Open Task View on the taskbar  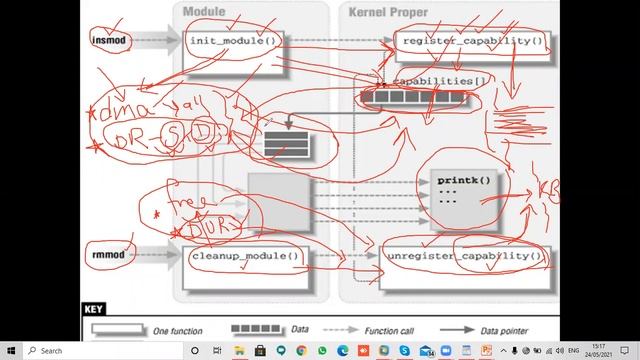217,351
